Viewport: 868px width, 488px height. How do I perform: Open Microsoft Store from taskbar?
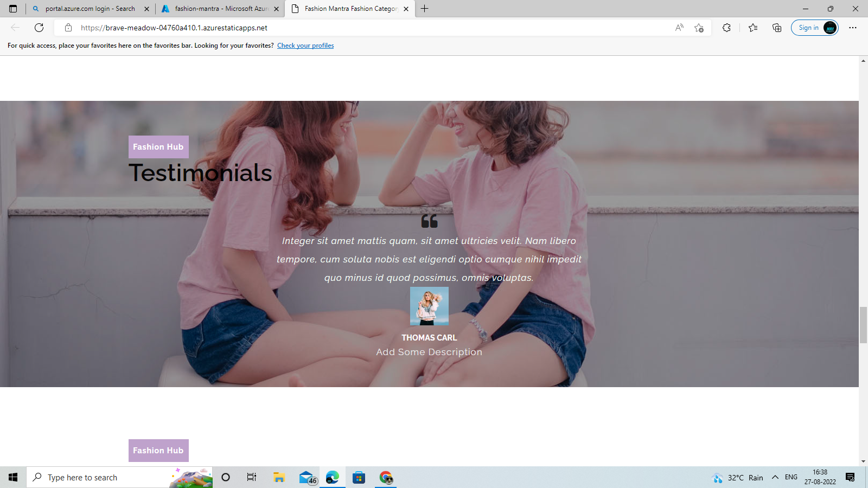pos(359,478)
